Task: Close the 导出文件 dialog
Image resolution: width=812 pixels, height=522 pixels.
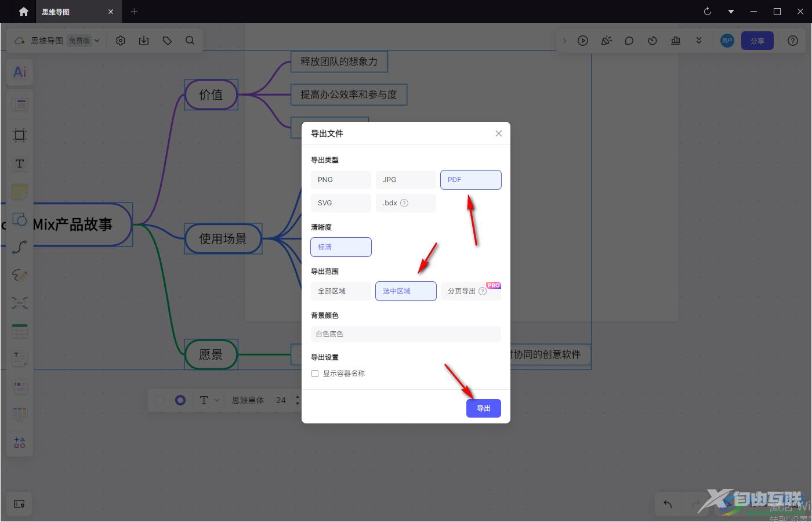Action: click(x=499, y=133)
